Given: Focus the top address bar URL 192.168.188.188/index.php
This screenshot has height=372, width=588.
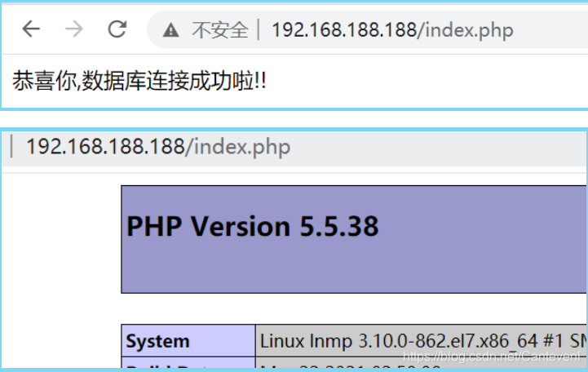Looking at the screenshot, I should coord(392,30).
